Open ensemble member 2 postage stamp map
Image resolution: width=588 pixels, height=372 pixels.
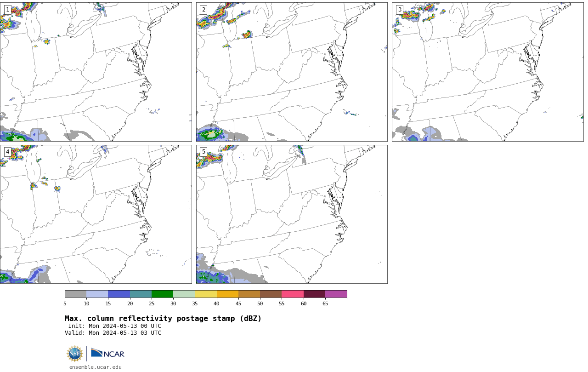point(292,72)
